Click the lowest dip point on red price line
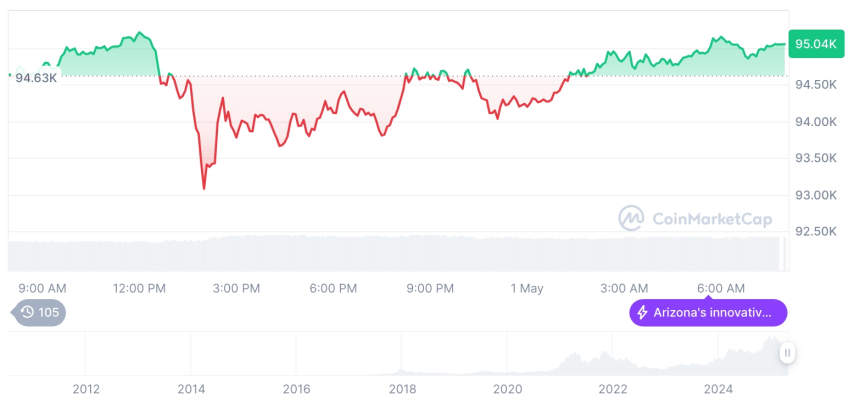 [204, 188]
